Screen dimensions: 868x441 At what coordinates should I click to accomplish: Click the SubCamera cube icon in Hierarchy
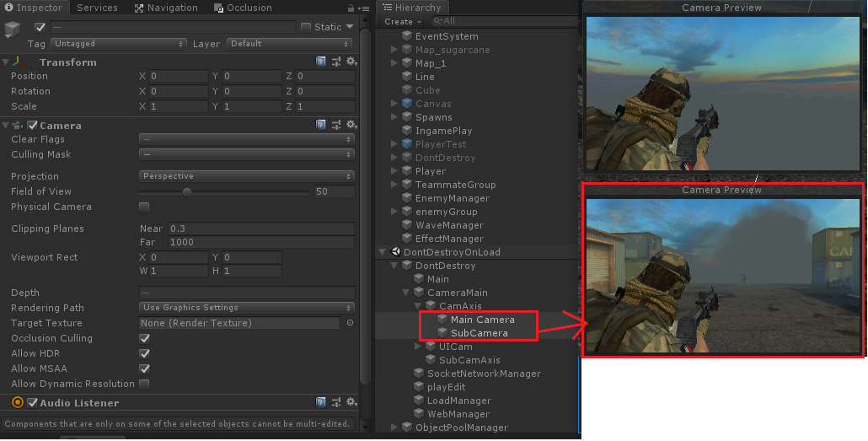(x=442, y=333)
